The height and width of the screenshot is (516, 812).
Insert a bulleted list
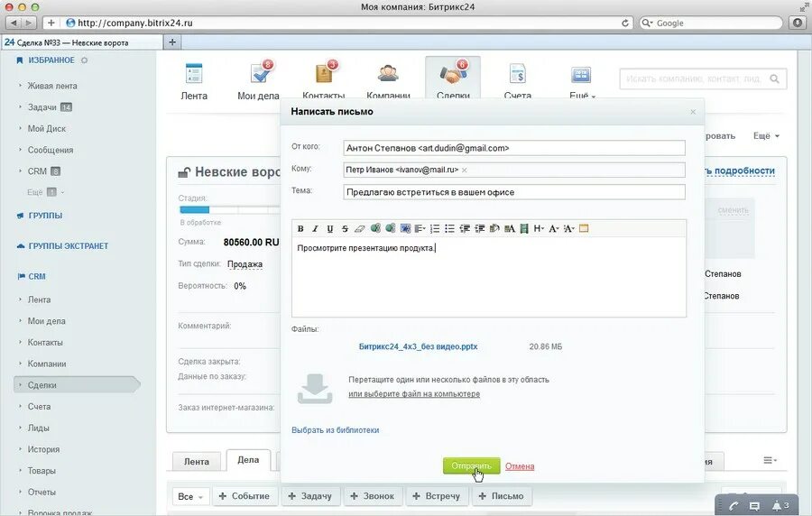(449, 228)
